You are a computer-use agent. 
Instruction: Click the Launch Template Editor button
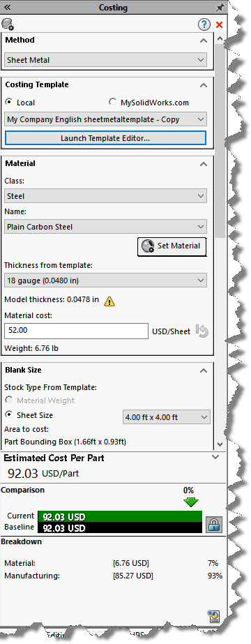click(105, 138)
